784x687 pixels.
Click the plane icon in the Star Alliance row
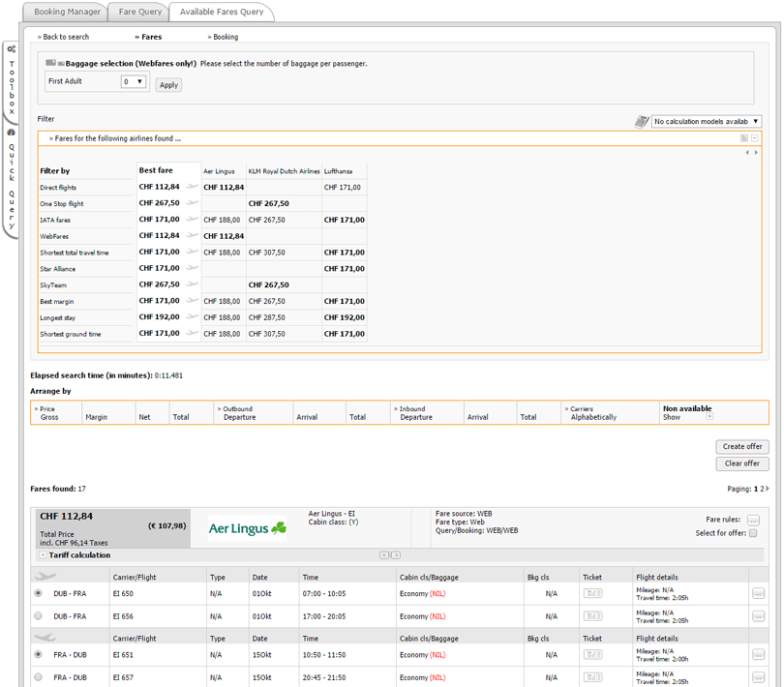pos(192,268)
